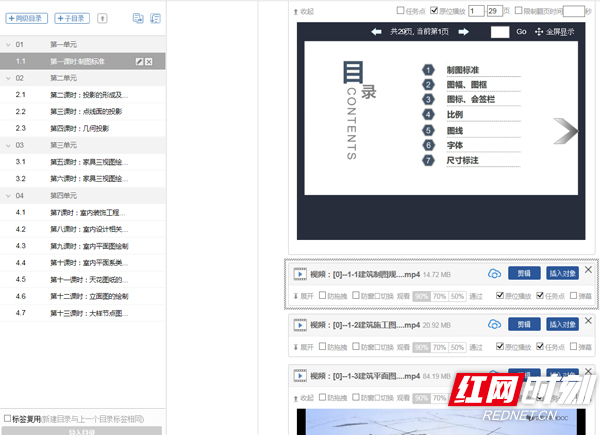Select chapter 4.6 第十二课时 立面图的绘制
This screenshot has width=600, height=435.
[x=83, y=296]
